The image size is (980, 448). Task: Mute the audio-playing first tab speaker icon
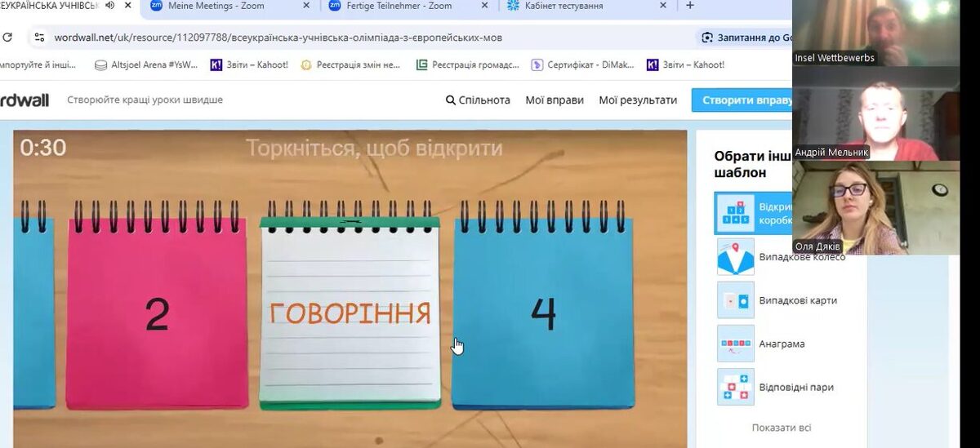point(109,6)
